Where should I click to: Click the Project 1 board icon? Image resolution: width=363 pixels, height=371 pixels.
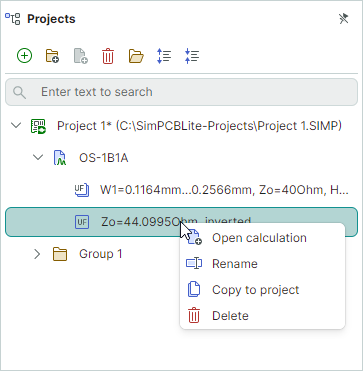[38, 126]
